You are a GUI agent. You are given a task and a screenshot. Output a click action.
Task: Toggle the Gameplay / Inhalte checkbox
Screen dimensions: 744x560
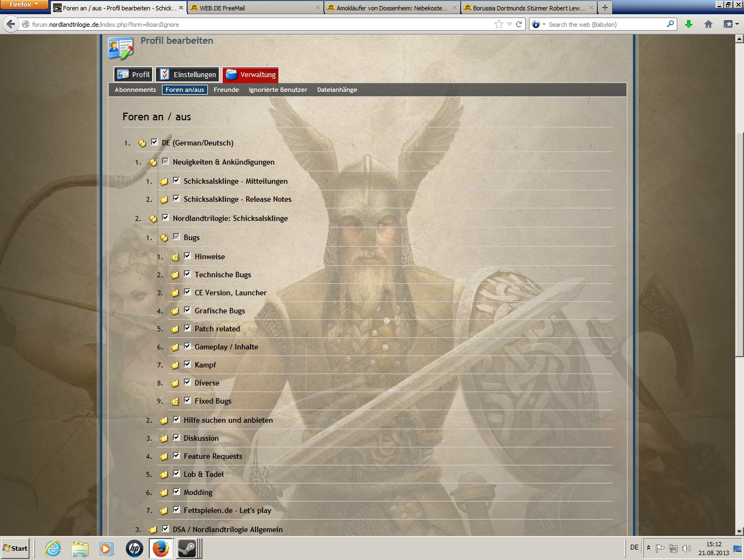click(187, 346)
